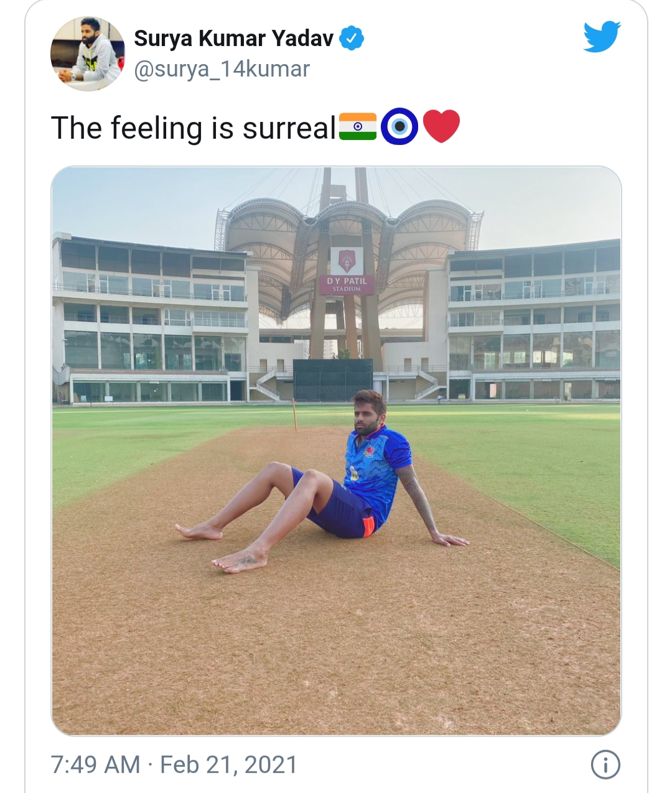Click the dark sight screen behind the pitch

pyautogui.click(x=332, y=379)
